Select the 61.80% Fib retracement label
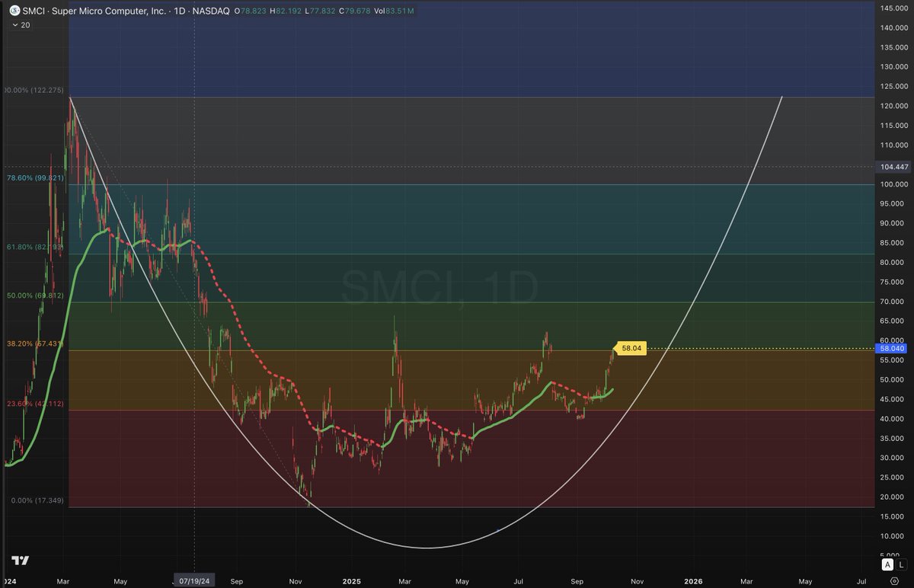The width and height of the screenshot is (914, 588). coord(34,248)
